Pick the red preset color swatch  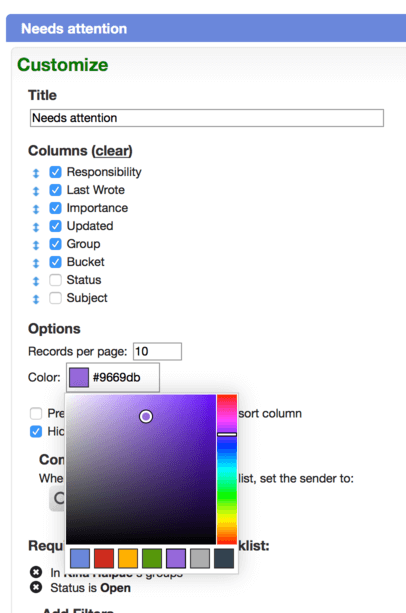pos(104,558)
